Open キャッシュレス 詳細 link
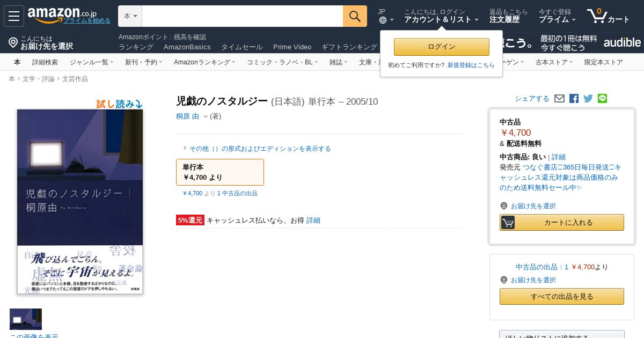644x338 pixels. [x=313, y=221]
